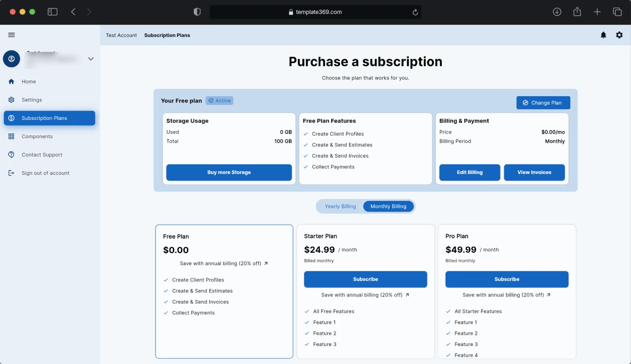This screenshot has width=631, height=364.
Task: Open Safari downloads icon
Action: coord(557,12)
